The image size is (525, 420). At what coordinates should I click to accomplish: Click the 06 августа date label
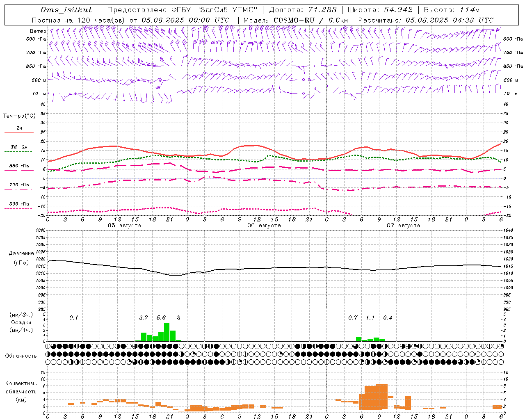(x=264, y=226)
